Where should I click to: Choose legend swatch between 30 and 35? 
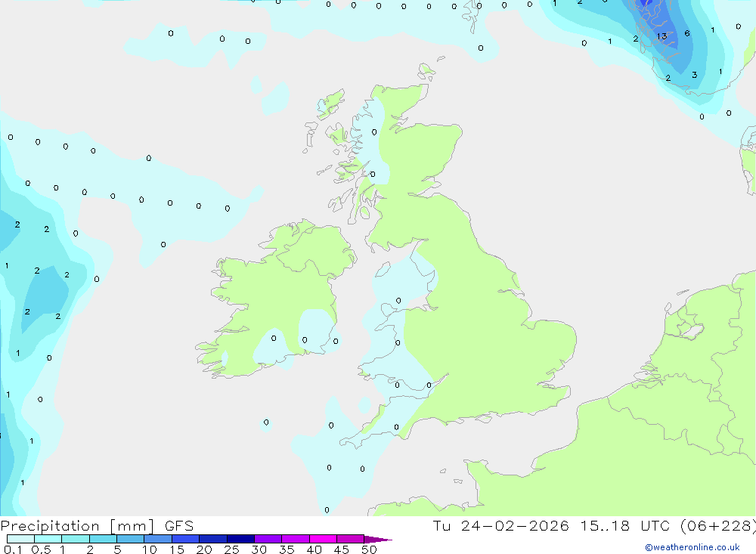(x=268, y=539)
